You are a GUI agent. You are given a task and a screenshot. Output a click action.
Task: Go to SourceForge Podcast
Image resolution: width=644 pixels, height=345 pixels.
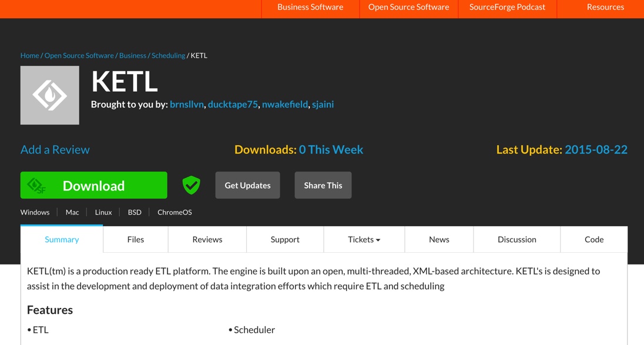click(507, 8)
